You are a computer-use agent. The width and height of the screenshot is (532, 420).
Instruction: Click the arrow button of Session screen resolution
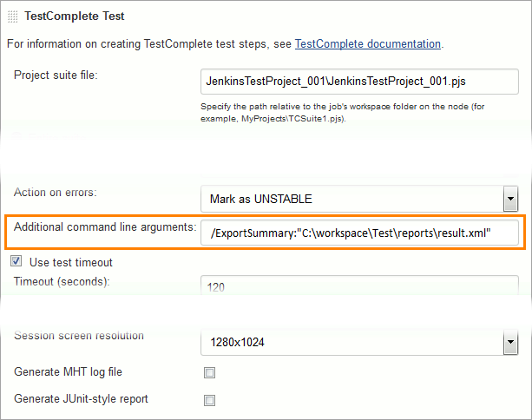[x=510, y=343]
